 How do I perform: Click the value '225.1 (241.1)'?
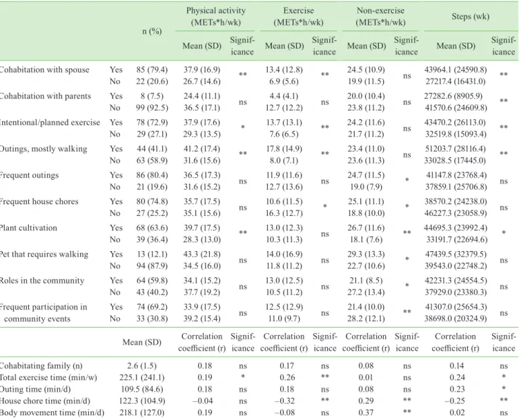142,378
